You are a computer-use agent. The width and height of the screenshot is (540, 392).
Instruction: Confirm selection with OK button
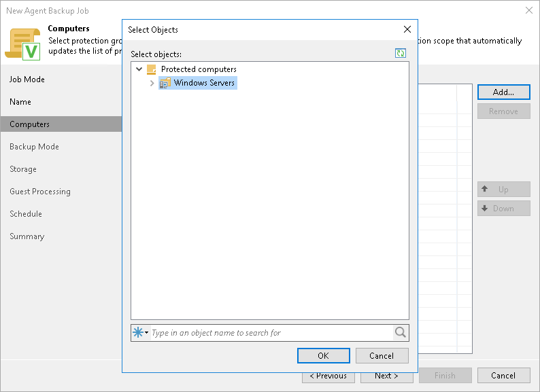[x=323, y=355]
